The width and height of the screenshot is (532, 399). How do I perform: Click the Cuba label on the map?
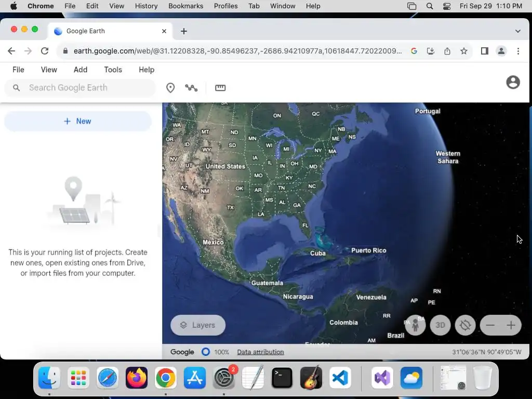[318, 254]
